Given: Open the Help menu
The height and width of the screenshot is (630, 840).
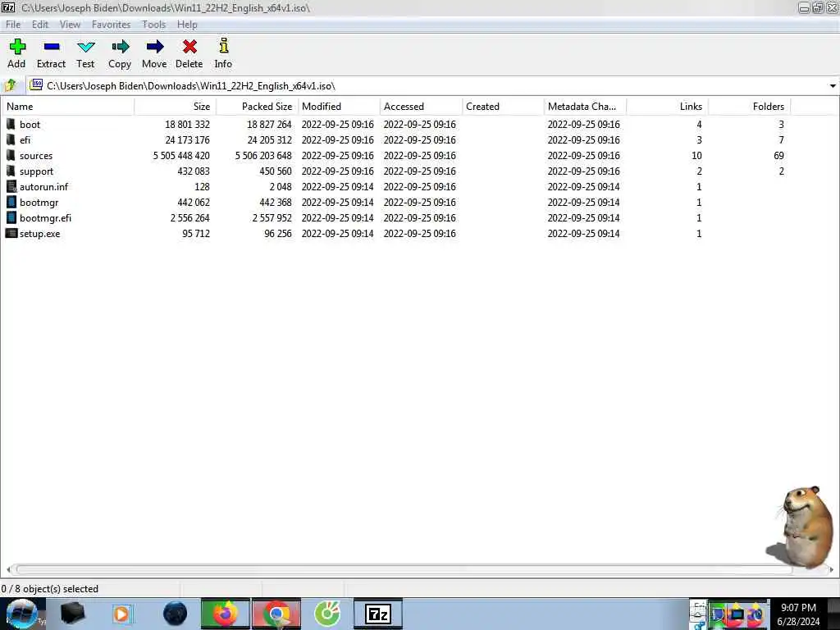Looking at the screenshot, I should [x=187, y=25].
